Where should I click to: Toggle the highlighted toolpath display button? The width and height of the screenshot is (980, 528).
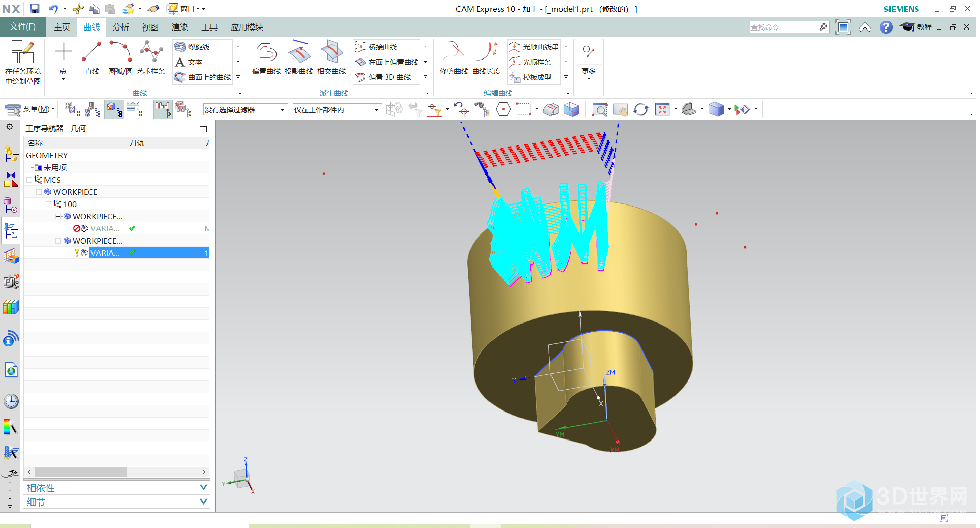click(163, 109)
